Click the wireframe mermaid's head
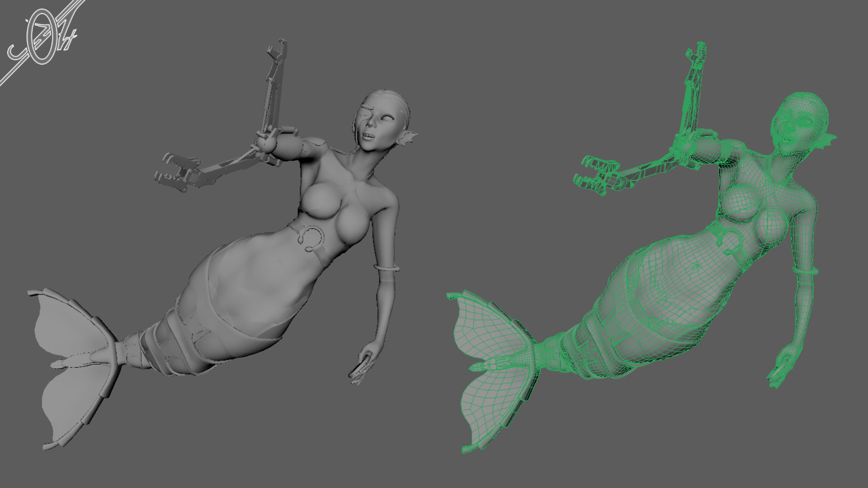 [x=801, y=119]
